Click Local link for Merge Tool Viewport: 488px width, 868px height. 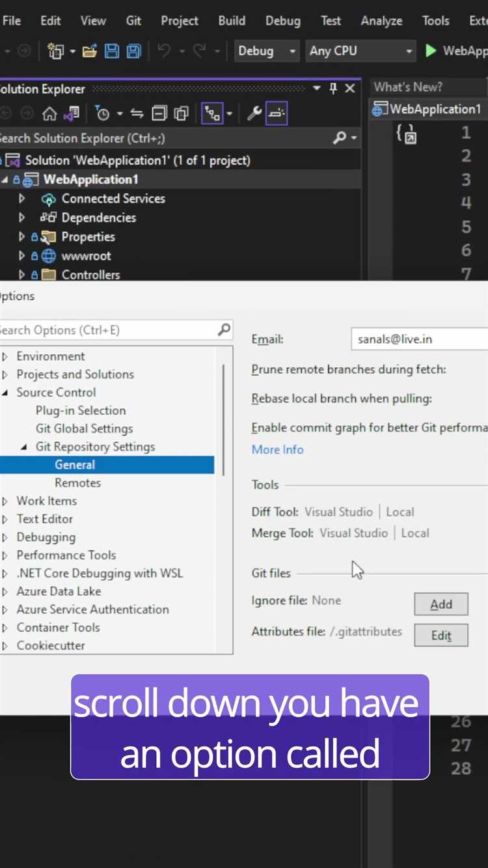415,533
